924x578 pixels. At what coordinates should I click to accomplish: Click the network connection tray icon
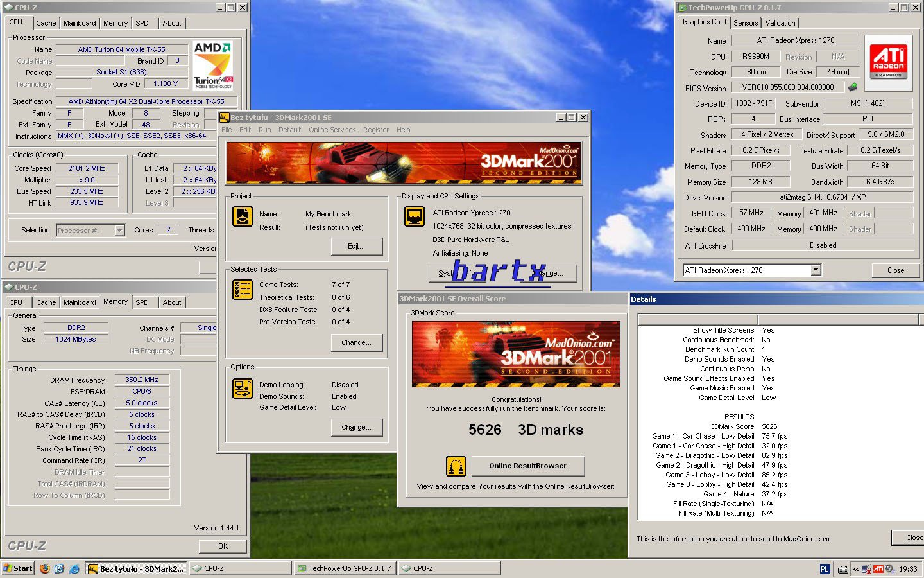point(867,569)
